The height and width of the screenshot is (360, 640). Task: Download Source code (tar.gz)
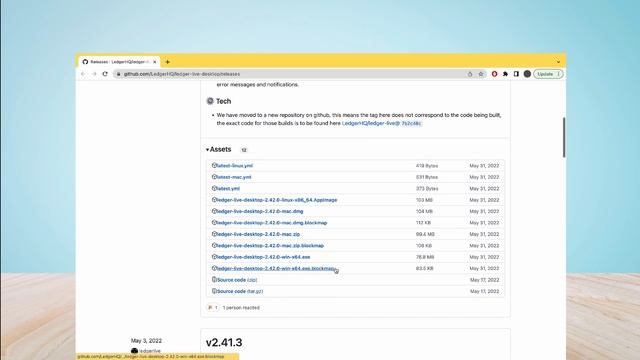point(240,291)
